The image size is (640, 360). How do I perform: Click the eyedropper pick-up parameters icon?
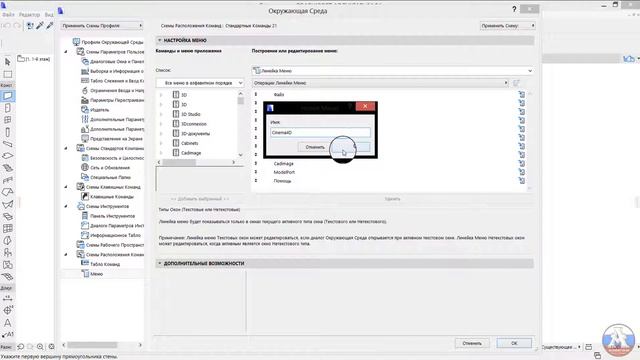click(x=40, y=26)
